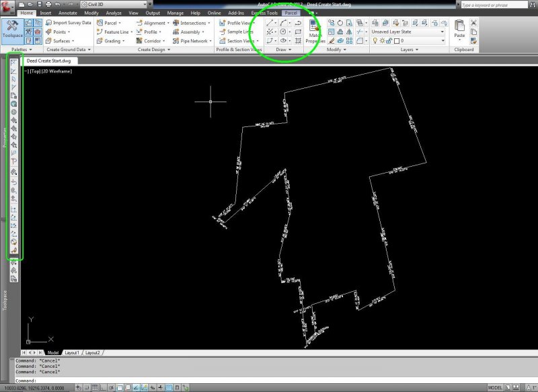The width and height of the screenshot is (538, 392).
Task: Click the Save quick-access icon
Action: pyautogui.click(x=40, y=5)
